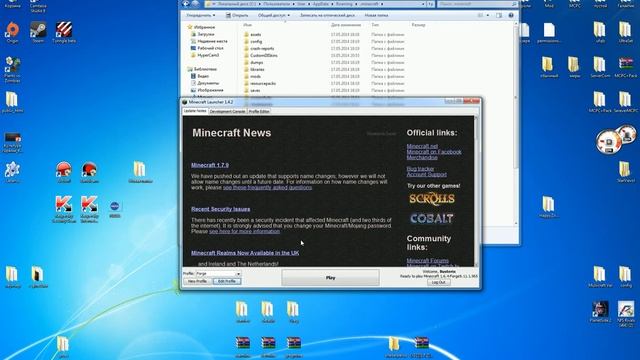Select the resourcepacks folder row
640x360 pixels.
coord(324,83)
